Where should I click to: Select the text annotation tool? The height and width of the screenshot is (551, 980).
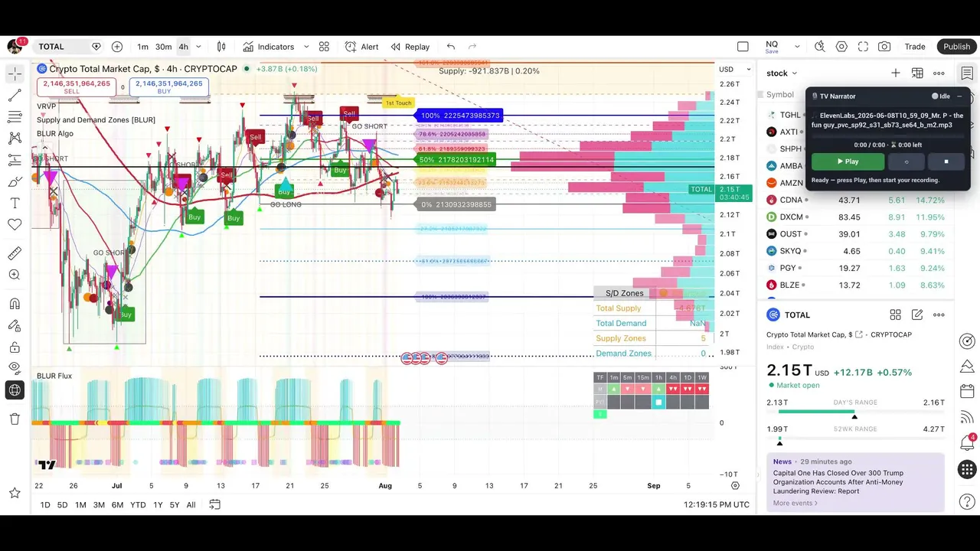click(x=15, y=204)
